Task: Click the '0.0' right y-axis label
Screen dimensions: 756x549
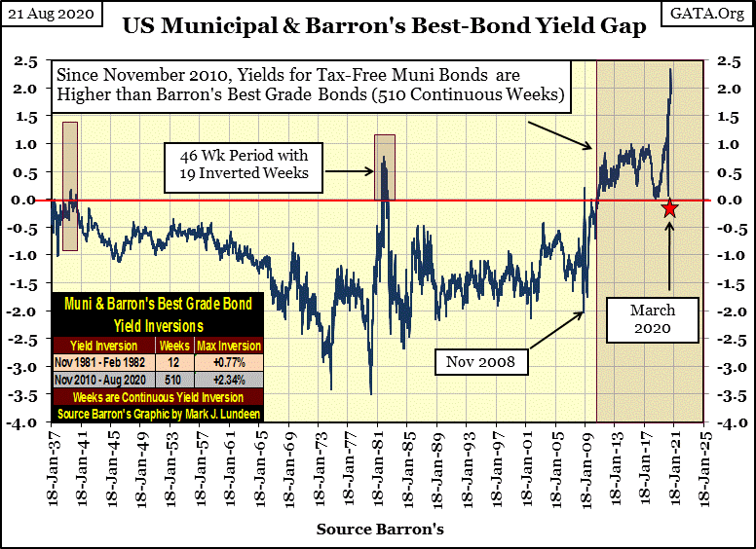Action: [729, 201]
